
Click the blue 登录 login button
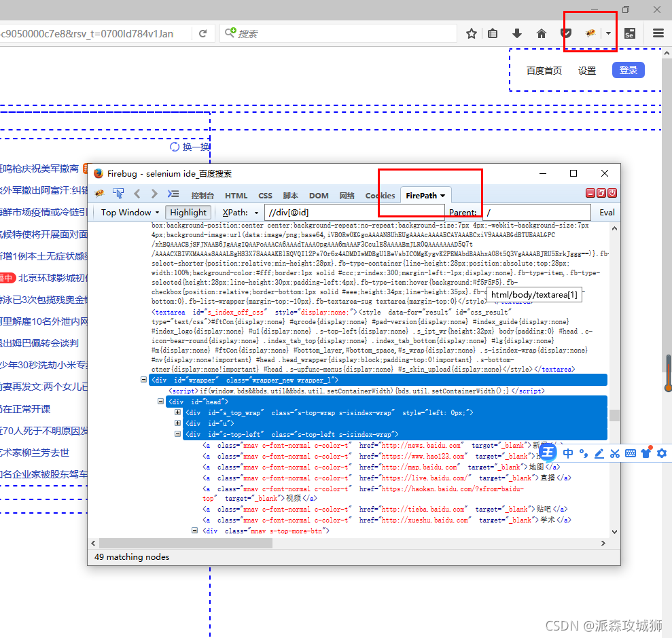tap(629, 70)
